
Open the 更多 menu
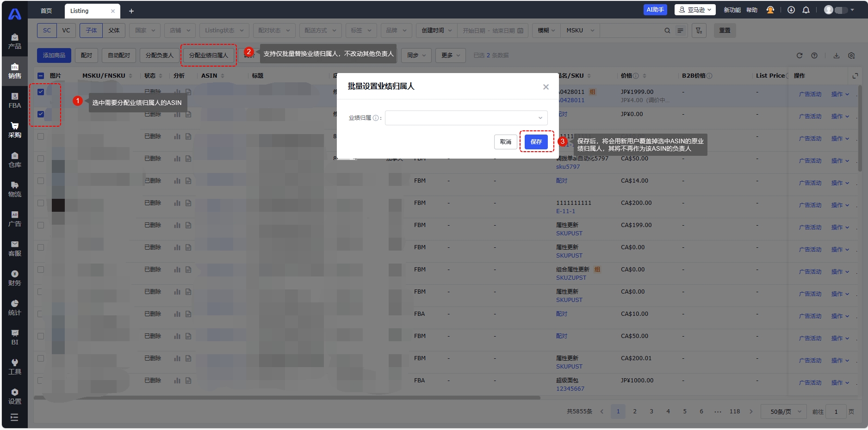(451, 55)
